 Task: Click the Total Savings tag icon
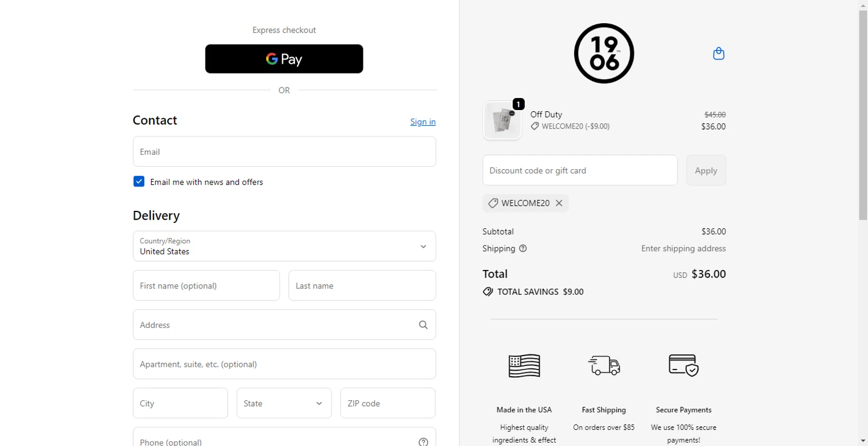tap(488, 292)
